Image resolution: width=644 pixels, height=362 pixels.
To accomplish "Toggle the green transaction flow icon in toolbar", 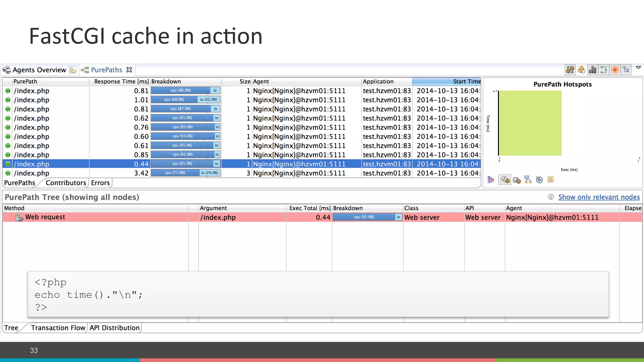I will (x=604, y=70).
